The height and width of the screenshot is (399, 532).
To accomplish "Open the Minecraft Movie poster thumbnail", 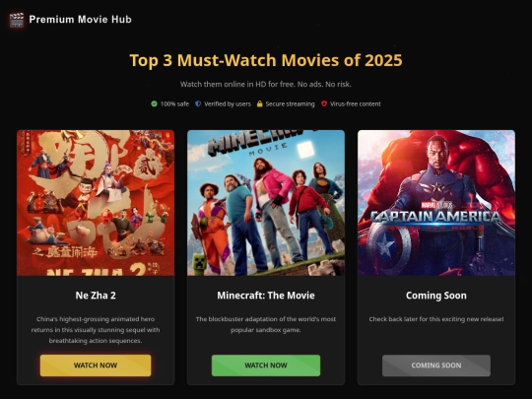I will pos(266,203).
